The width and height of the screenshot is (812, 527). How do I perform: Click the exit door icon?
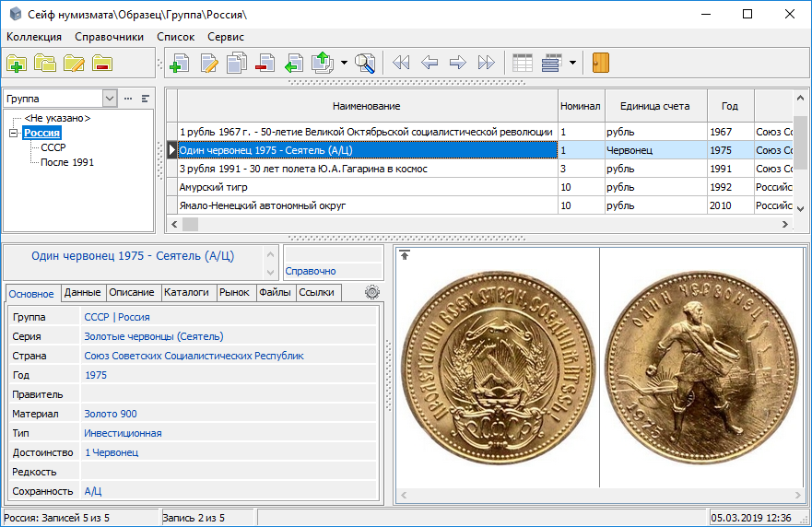coord(602,63)
